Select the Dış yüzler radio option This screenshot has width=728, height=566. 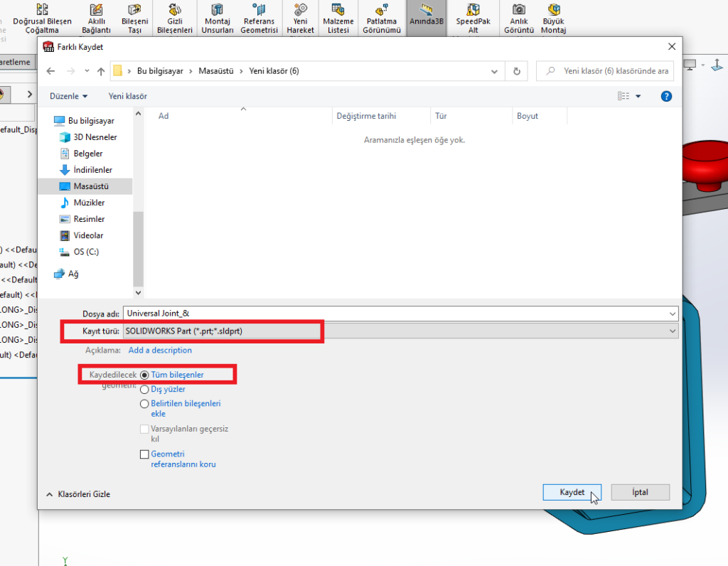[145, 390]
